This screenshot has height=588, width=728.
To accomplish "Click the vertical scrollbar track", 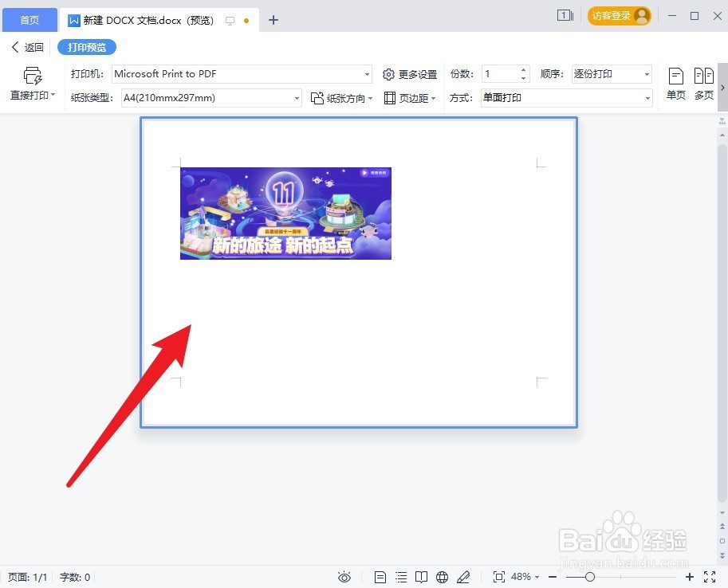I will click(x=722, y=325).
